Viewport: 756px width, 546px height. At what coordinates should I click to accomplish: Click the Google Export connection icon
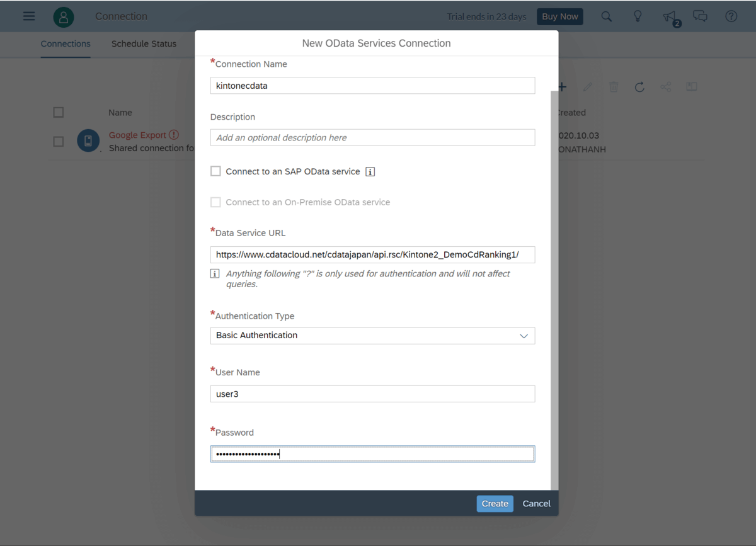(x=88, y=140)
